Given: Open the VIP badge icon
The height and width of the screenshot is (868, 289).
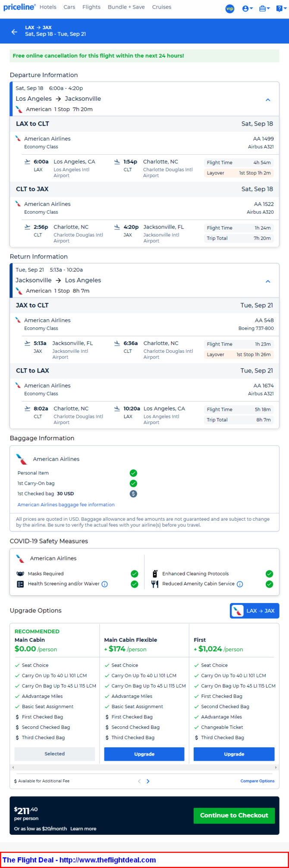Looking at the screenshot, I should pos(230,8).
